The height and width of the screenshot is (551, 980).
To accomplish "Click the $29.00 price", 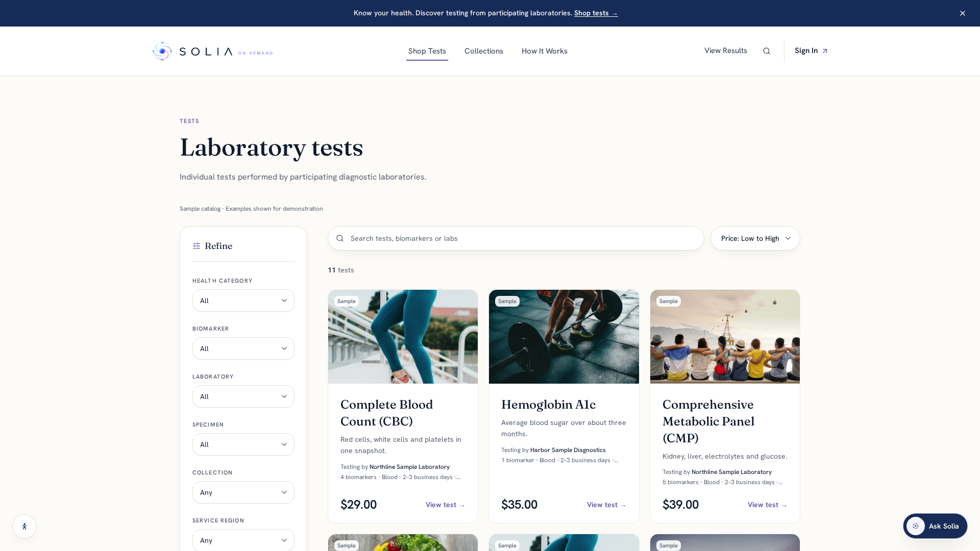I will (358, 505).
